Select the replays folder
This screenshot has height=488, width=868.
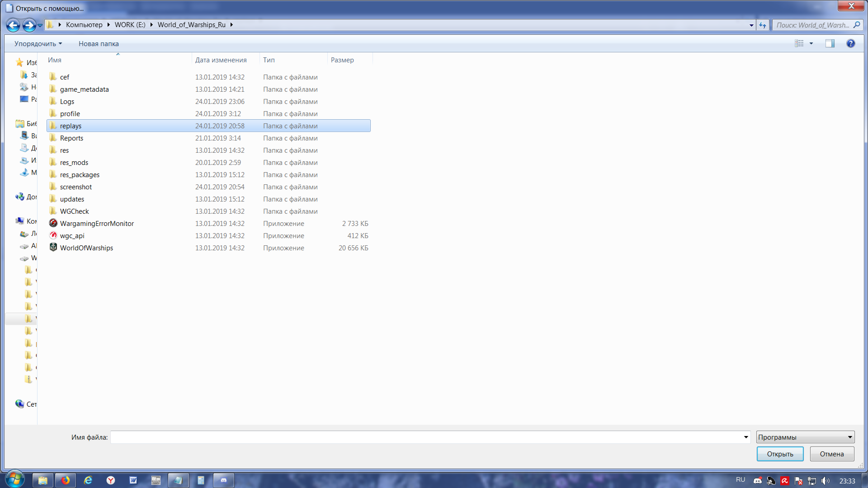(209, 126)
